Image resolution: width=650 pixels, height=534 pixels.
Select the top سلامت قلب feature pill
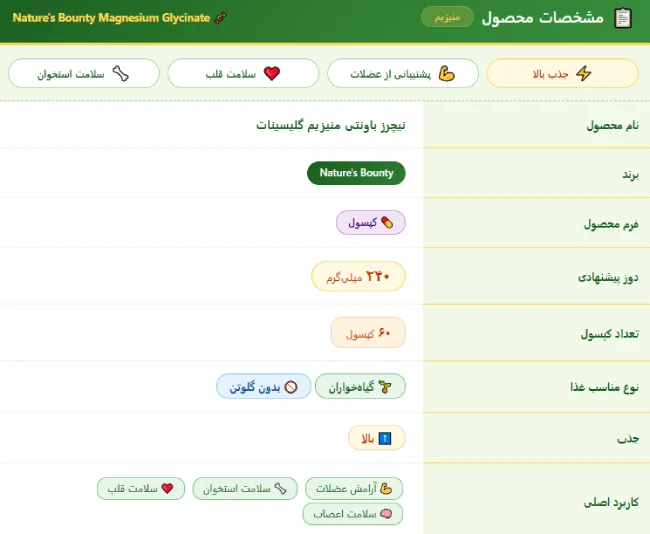point(243,73)
